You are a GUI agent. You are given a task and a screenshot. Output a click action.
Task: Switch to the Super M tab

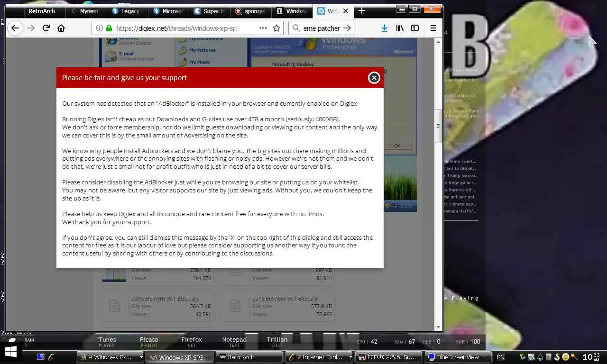(209, 11)
